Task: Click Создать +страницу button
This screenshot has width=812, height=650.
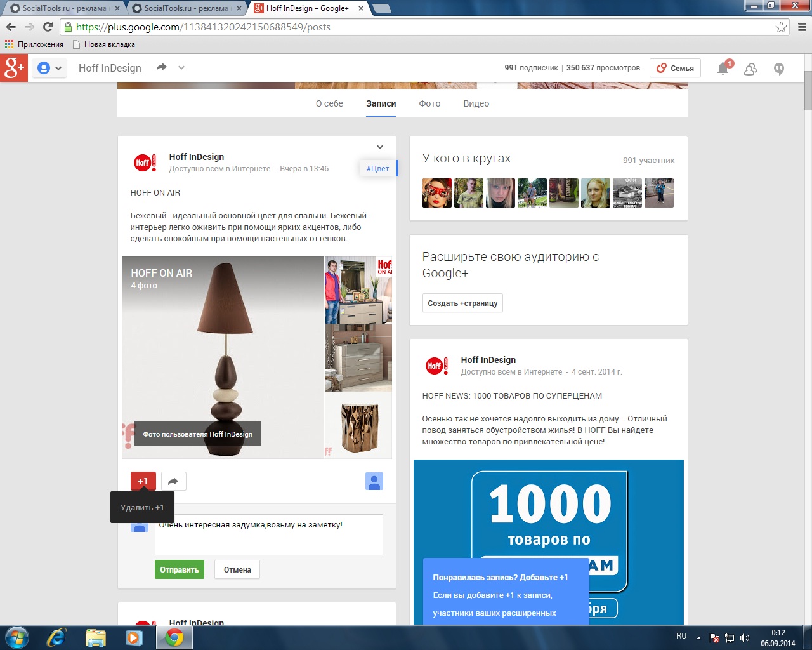Action: 462,303
